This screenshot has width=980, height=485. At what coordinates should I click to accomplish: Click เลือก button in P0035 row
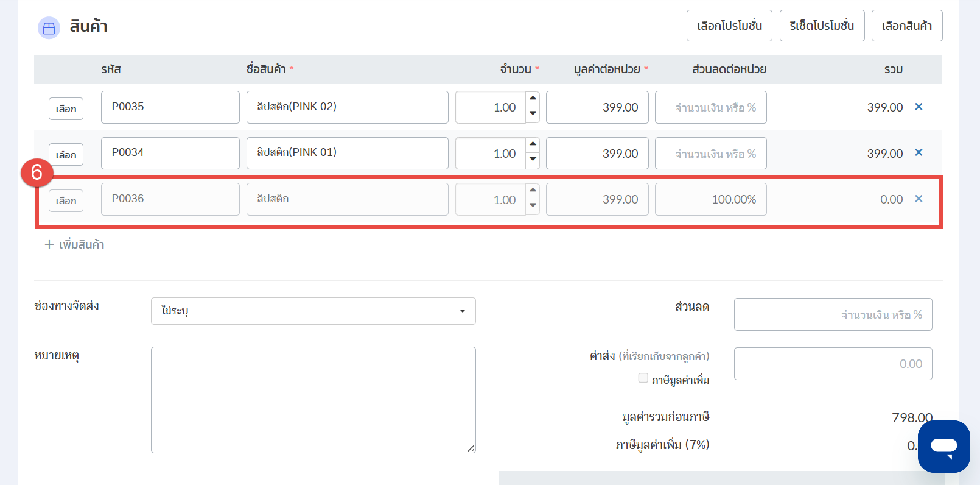[66, 108]
